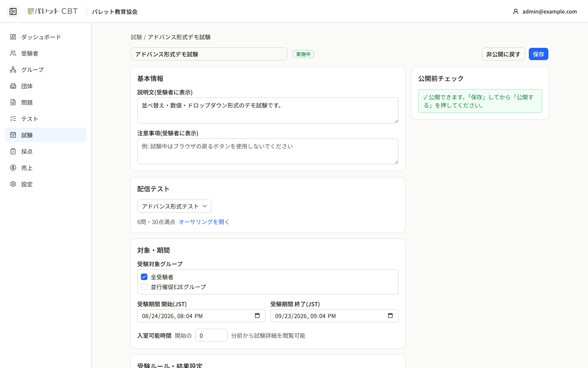
Task: Click the パレット CBT logo
Action: click(x=53, y=11)
